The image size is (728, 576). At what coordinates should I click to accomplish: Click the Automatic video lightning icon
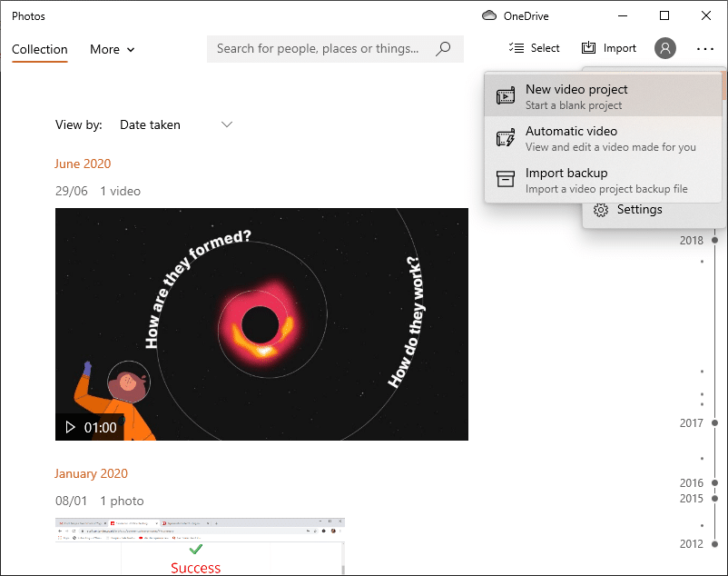pos(505,138)
